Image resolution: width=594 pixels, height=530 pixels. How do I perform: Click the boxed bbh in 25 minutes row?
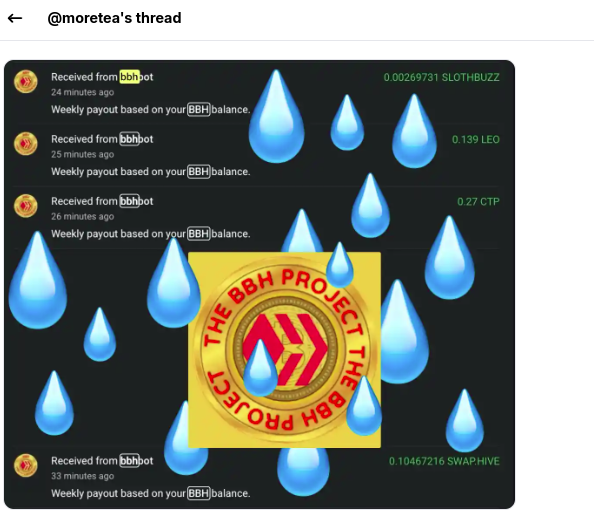(x=130, y=139)
